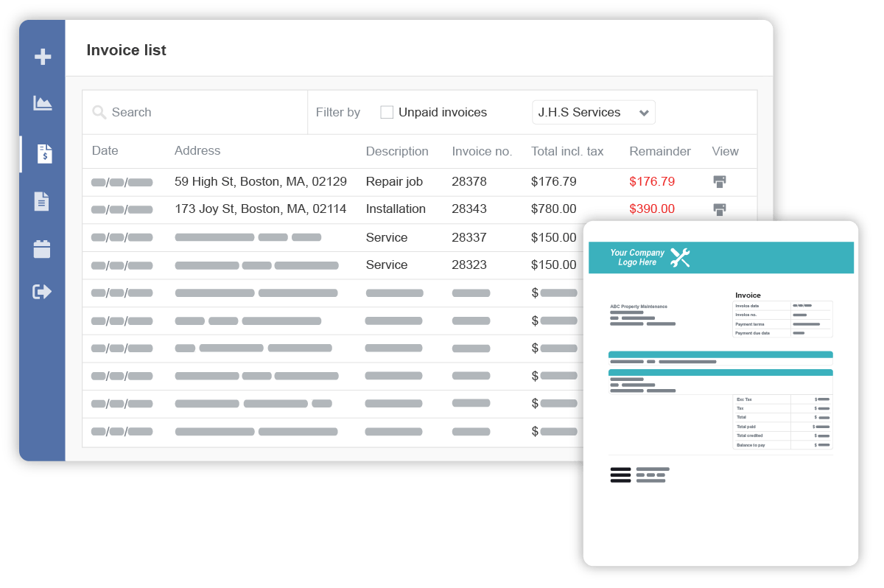Select the 59 High St, Boston invoice row
Screen dimensions: 884x588
pyautogui.click(x=260, y=181)
